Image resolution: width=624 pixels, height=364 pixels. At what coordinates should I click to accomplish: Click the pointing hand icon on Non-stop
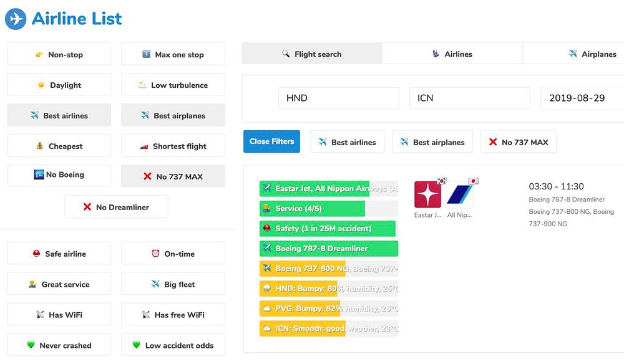tap(39, 54)
